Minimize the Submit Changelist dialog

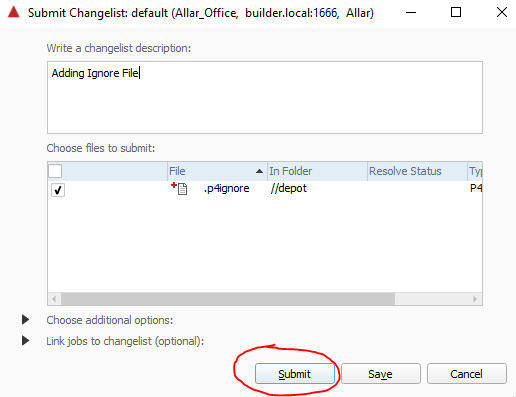(411, 13)
